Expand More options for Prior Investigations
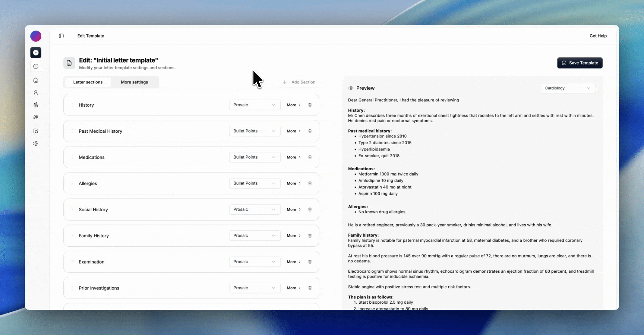The width and height of the screenshot is (644, 335). click(x=293, y=288)
